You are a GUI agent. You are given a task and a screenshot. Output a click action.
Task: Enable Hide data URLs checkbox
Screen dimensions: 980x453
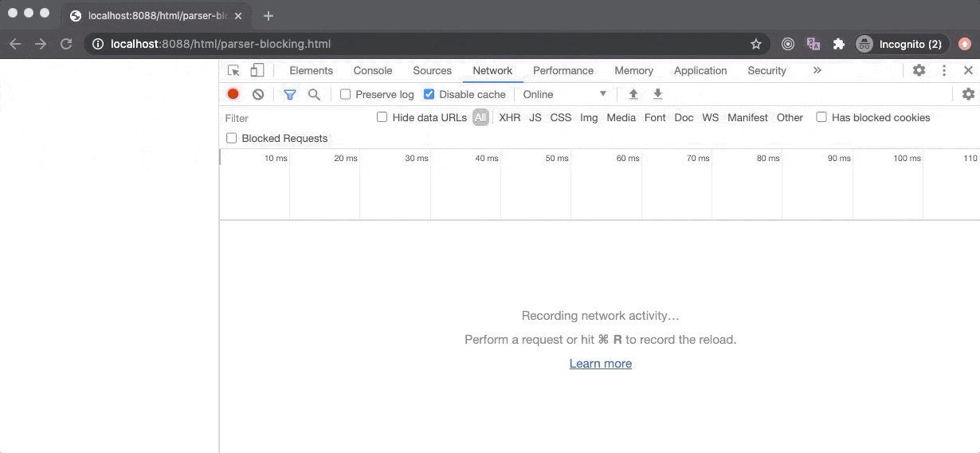click(382, 117)
